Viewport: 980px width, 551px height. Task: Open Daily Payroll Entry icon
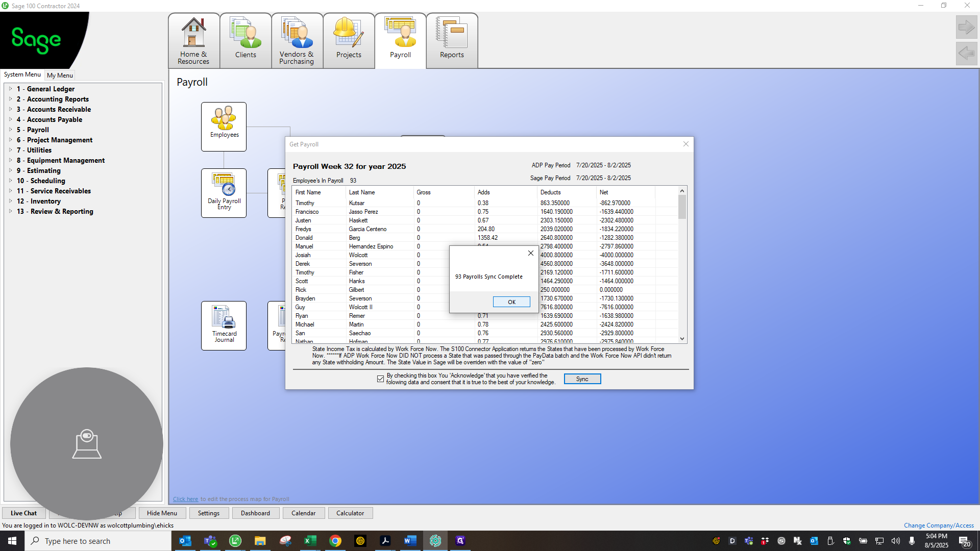tap(224, 193)
